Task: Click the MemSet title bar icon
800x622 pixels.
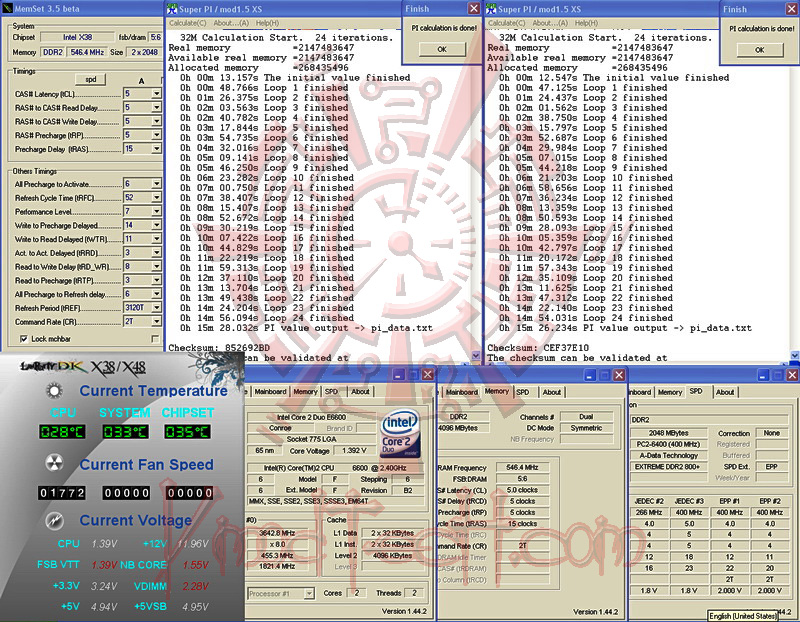Action: (7, 9)
